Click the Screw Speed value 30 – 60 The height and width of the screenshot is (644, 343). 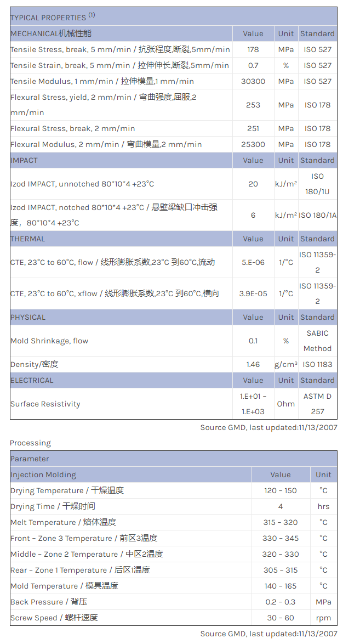click(281, 618)
